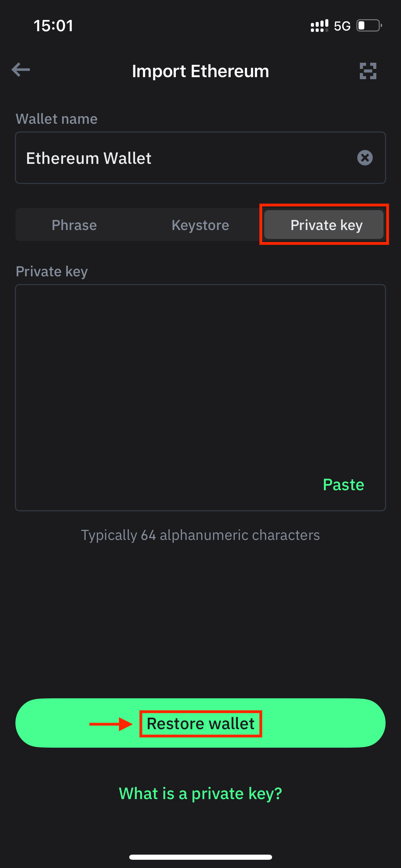Tap the 15:01 clock in status bar
The width and height of the screenshot is (401, 868).
53,26
